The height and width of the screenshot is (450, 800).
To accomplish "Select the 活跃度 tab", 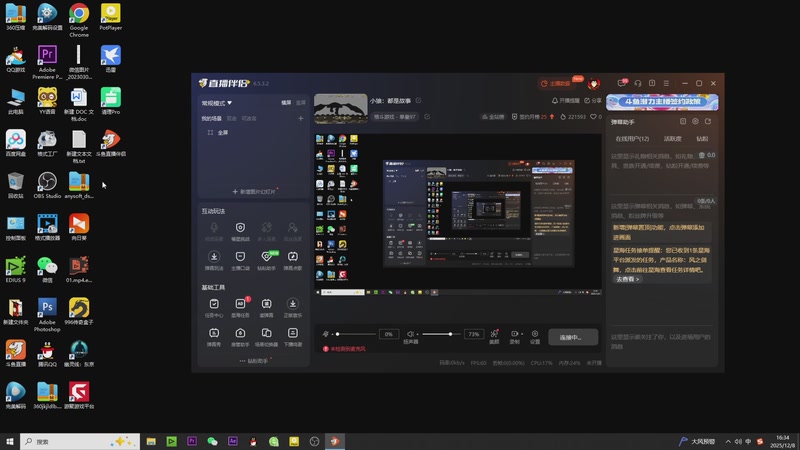I will tap(672, 139).
